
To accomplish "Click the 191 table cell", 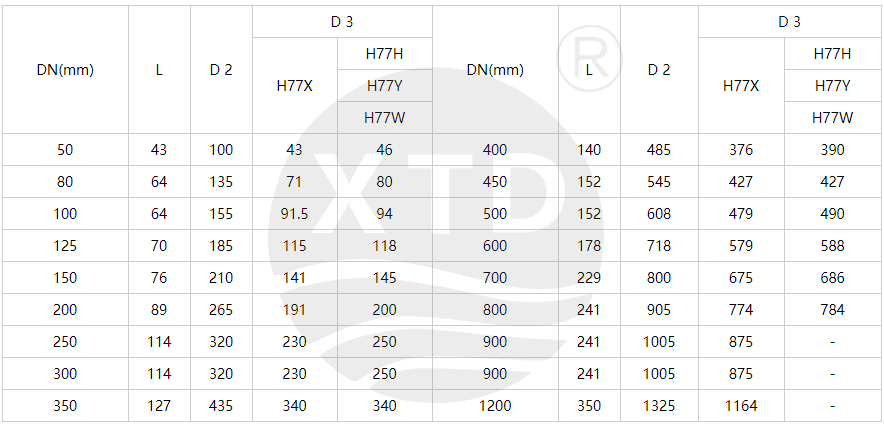I will (x=294, y=310).
